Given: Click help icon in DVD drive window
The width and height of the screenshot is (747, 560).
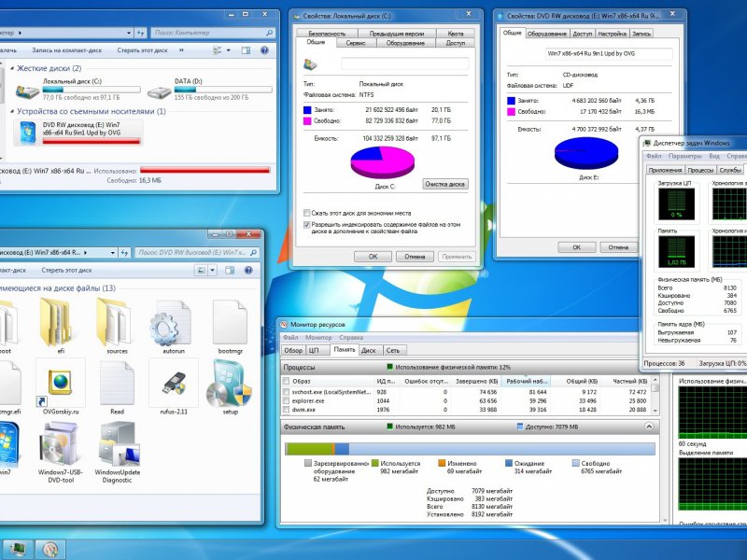Looking at the screenshot, I should [248, 270].
